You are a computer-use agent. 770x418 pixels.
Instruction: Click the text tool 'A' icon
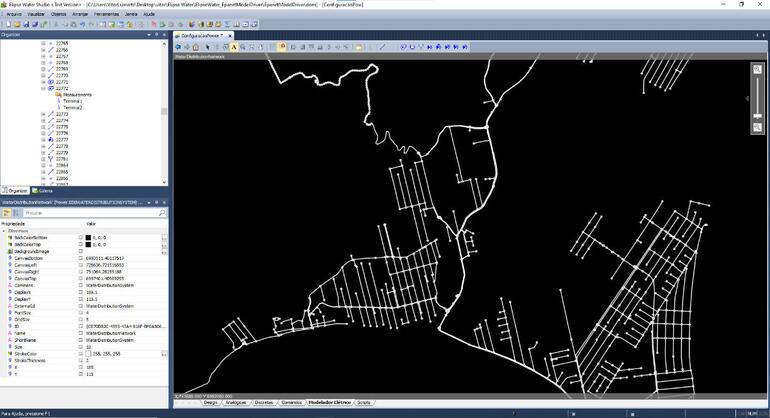coord(234,46)
